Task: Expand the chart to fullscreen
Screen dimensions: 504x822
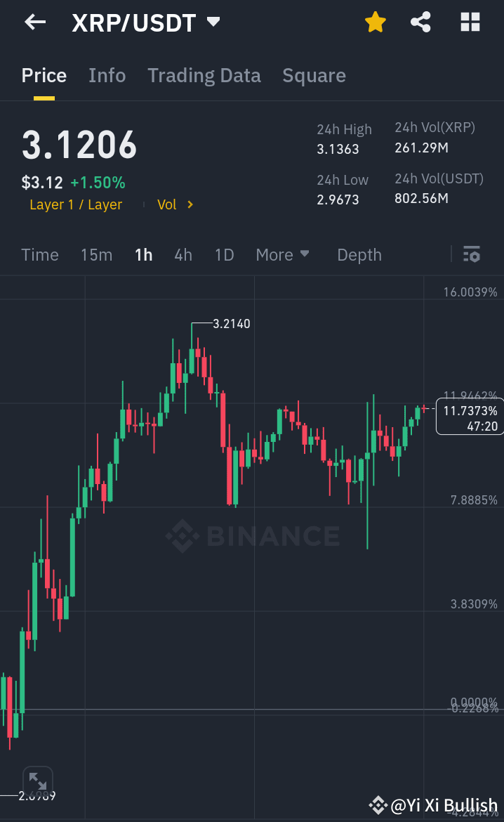Action: [38, 780]
